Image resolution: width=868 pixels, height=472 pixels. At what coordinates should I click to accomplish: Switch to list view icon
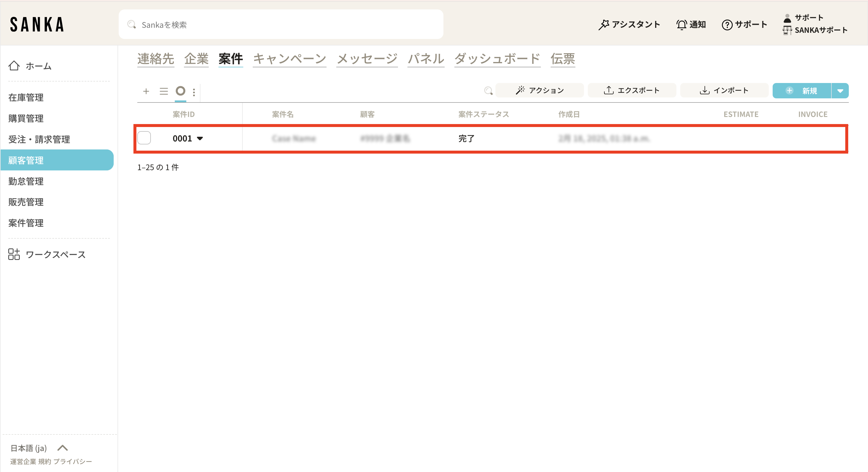point(164,91)
